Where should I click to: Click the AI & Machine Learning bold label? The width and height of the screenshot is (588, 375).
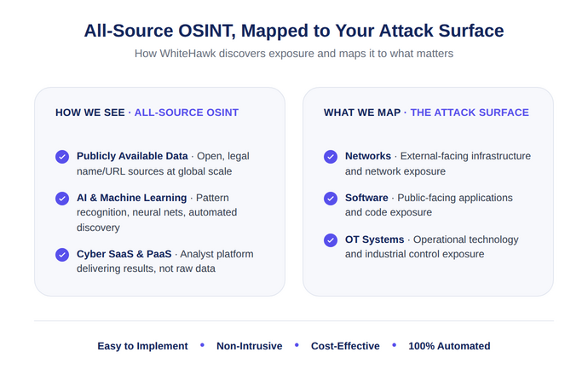click(x=131, y=198)
